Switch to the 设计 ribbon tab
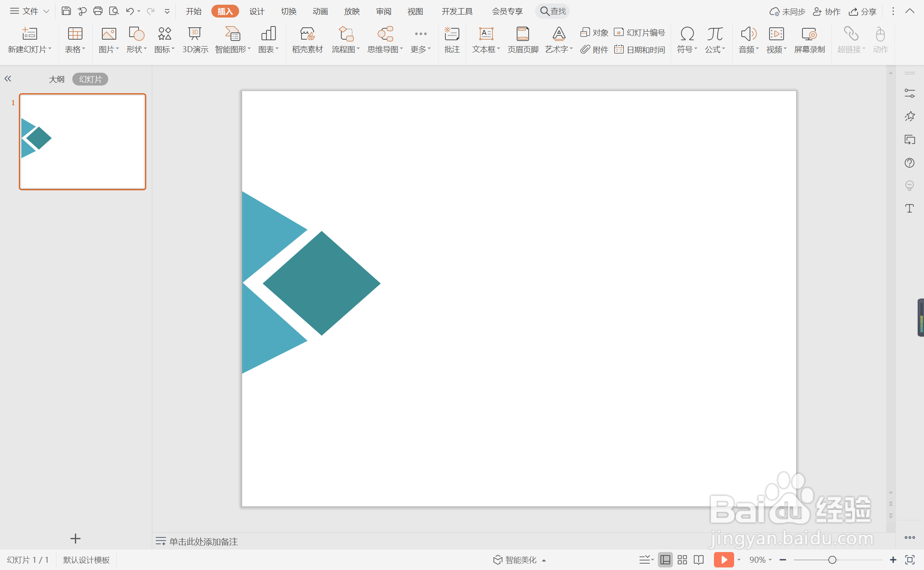This screenshot has width=924, height=570. pyautogui.click(x=257, y=12)
